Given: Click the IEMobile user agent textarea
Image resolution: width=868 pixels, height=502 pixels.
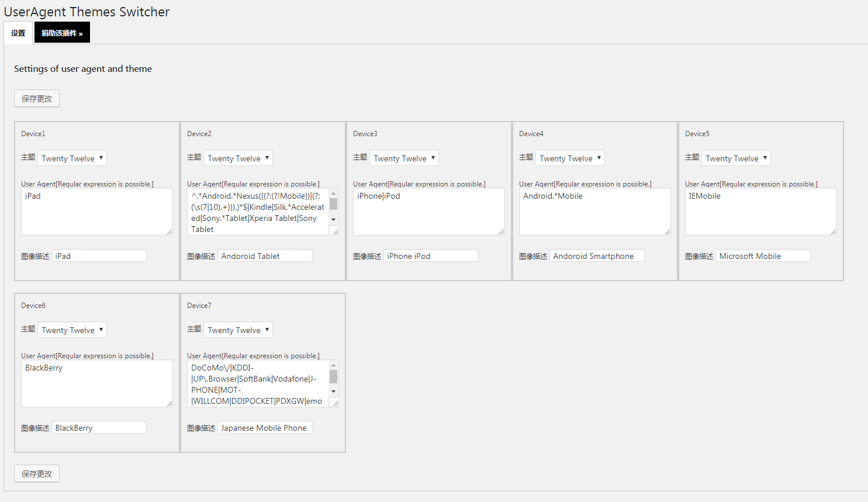Looking at the screenshot, I should tap(761, 212).
